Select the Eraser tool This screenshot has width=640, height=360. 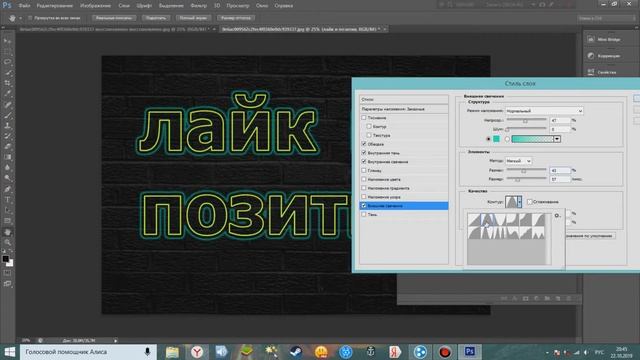click(x=7, y=147)
